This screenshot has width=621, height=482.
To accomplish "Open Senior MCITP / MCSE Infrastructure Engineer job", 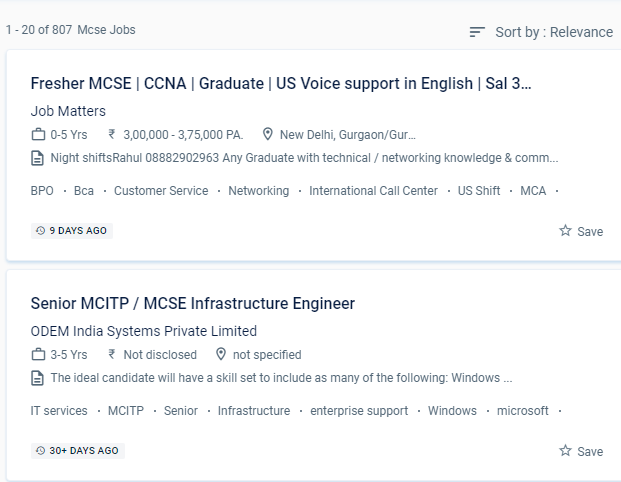I will point(193,303).
